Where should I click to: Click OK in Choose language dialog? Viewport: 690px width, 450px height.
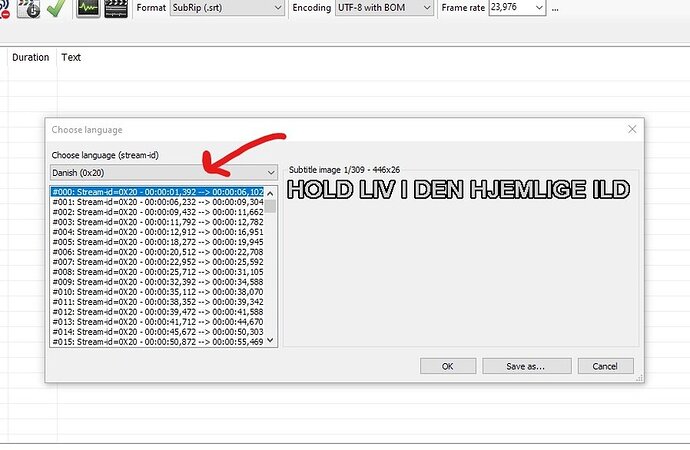click(x=448, y=366)
